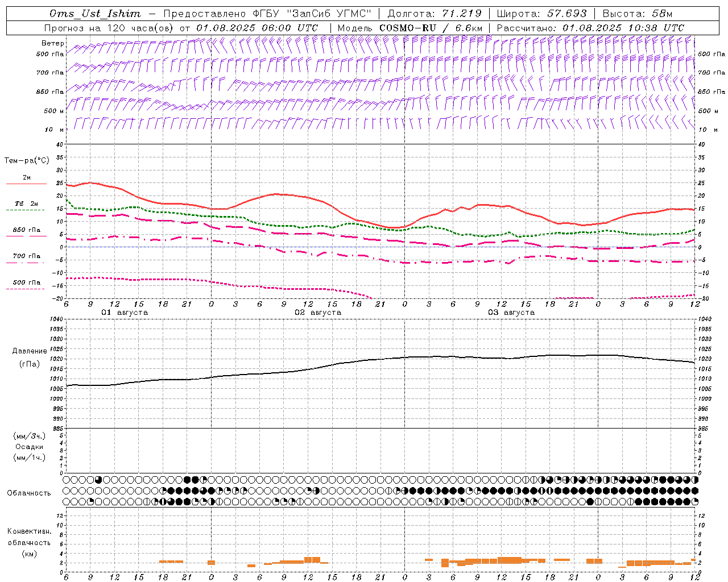Click the (км) convective cloud unit label
The image size is (728, 582).
pyautogui.click(x=29, y=554)
